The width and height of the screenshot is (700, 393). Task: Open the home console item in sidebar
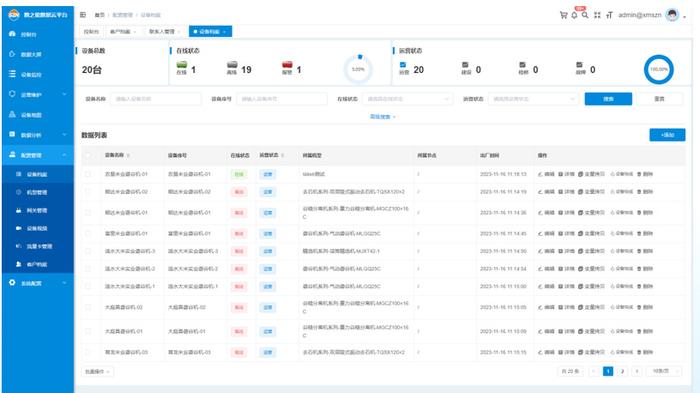pyautogui.click(x=38, y=34)
